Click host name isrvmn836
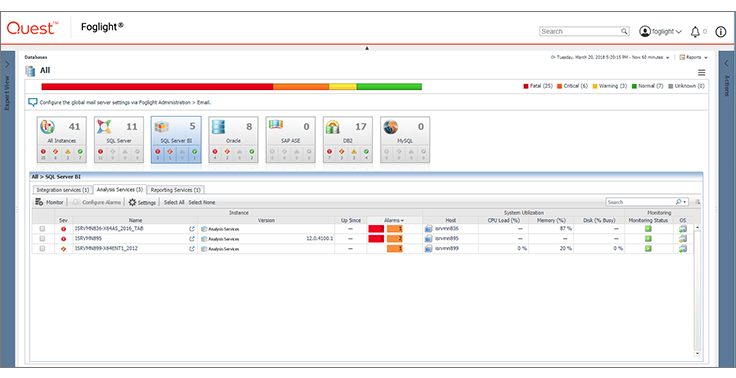 pos(447,229)
